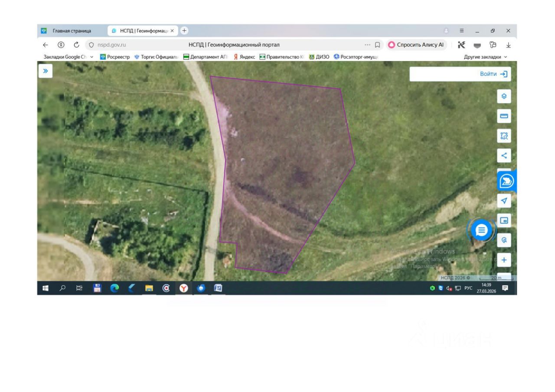Open the browser hamburger menu
555x392 pixels.
coord(462,31)
